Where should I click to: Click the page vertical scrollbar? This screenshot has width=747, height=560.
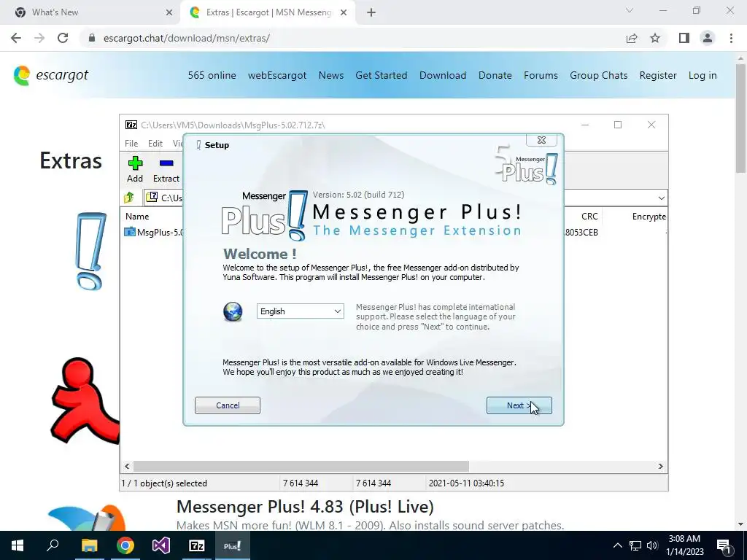[x=740, y=118]
